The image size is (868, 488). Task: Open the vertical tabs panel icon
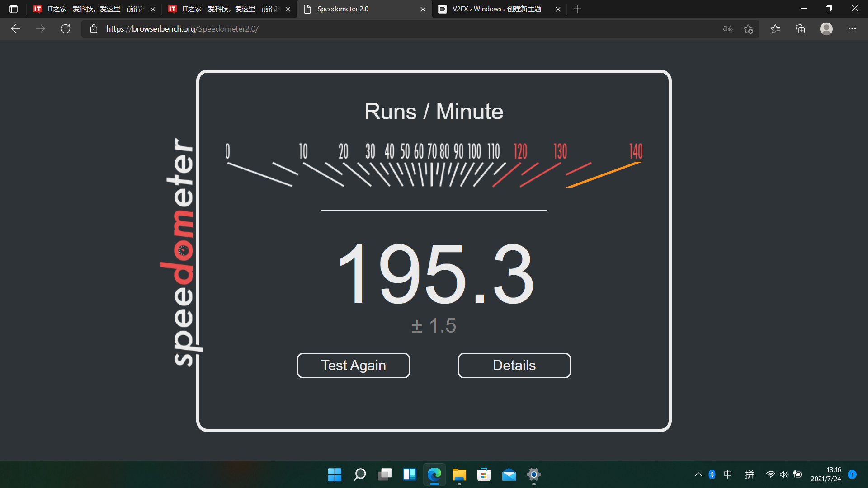[x=14, y=9]
